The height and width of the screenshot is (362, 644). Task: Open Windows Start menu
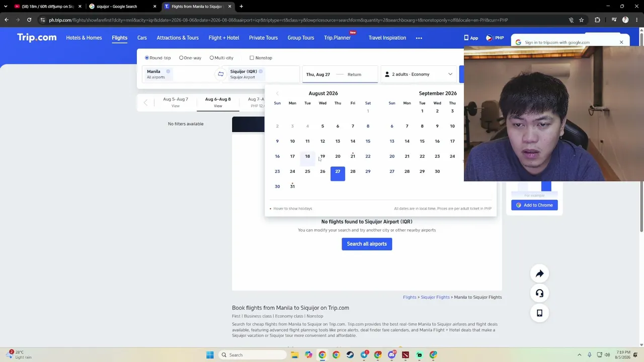coord(210,355)
